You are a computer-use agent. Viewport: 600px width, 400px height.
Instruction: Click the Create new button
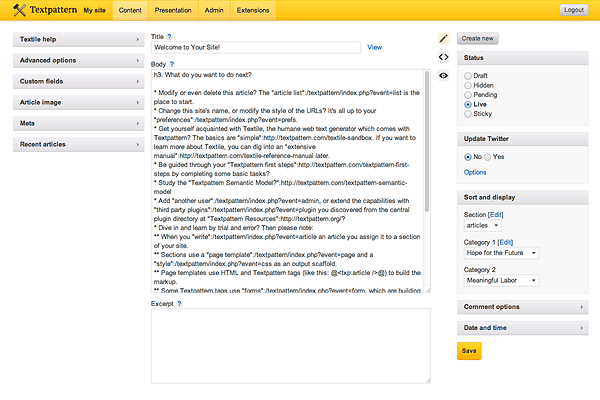[x=478, y=38]
